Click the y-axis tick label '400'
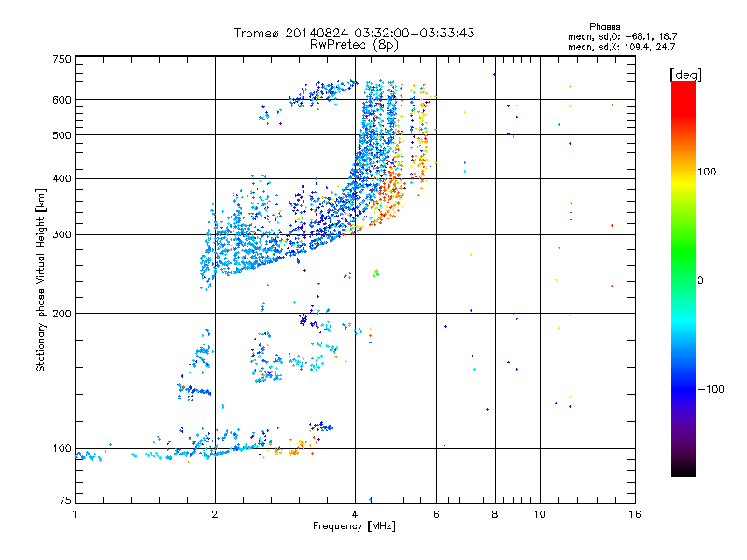Viewport: 747px width, 560px height. pos(62,178)
